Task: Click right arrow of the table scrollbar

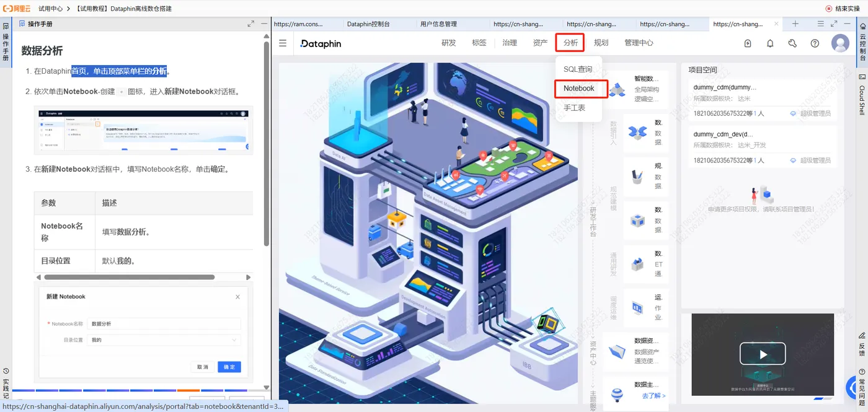Action: (249, 277)
